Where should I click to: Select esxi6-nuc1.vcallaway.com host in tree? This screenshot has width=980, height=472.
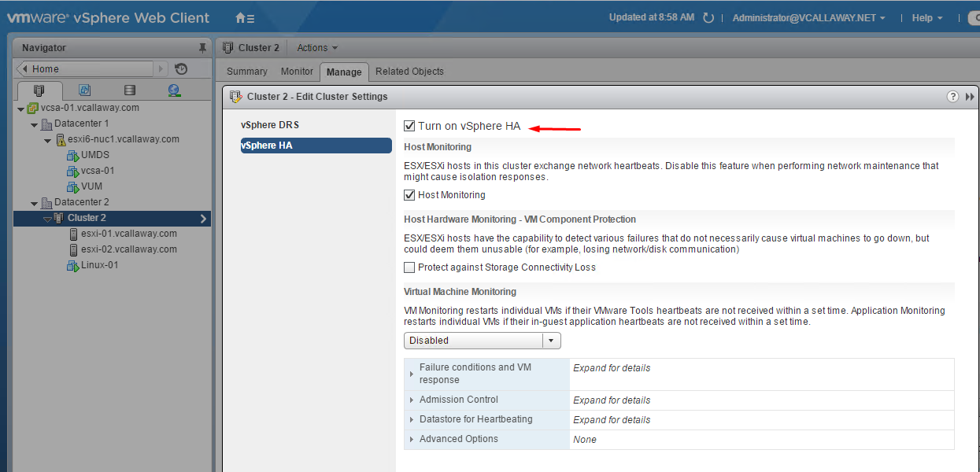[124, 139]
